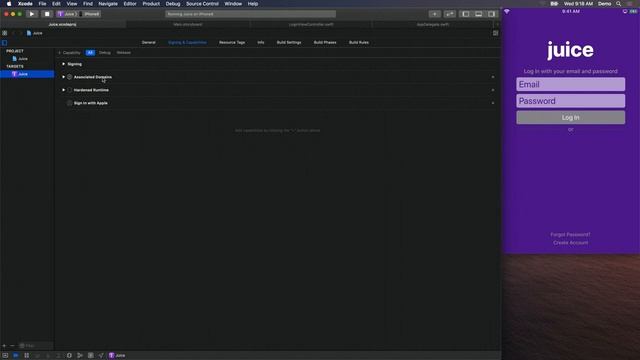Screen dimensions: 640x360
Task: Toggle the debug area visibility
Action: [x=479, y=14]
